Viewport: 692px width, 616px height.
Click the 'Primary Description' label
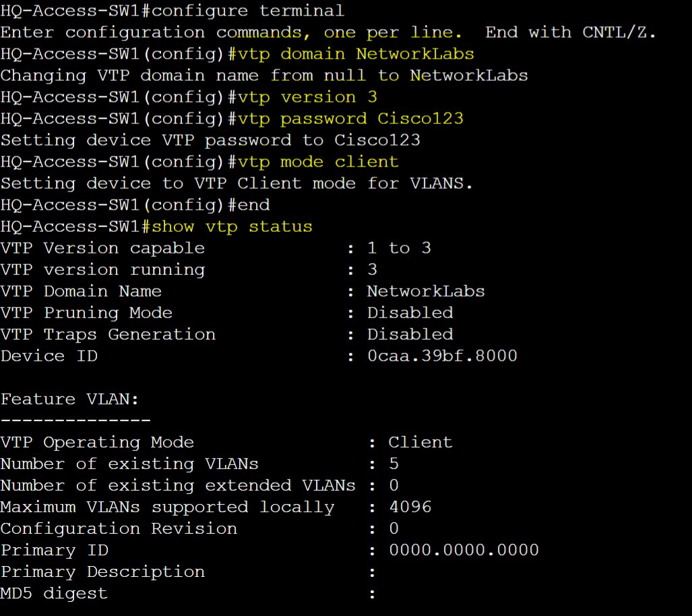(103, 572)
